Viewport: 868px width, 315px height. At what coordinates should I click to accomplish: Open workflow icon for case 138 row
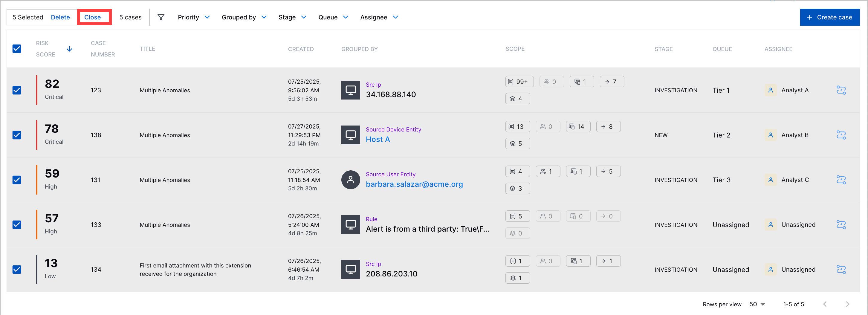841,135
